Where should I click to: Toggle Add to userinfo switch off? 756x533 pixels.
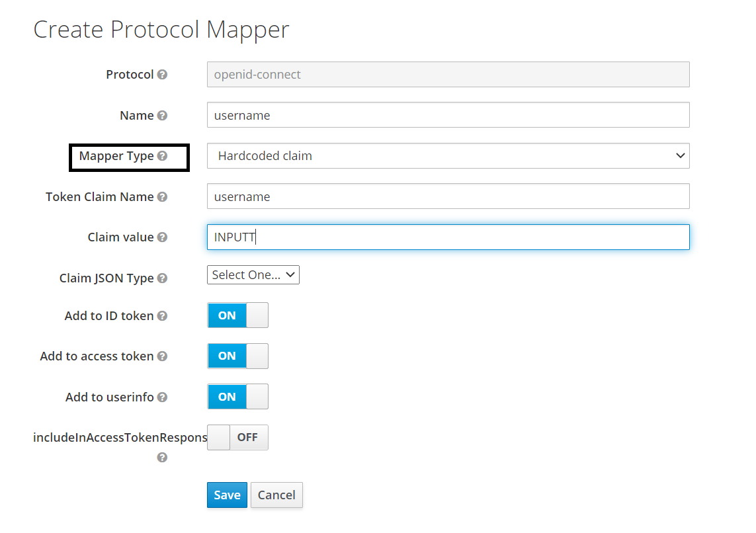[237, 397]
